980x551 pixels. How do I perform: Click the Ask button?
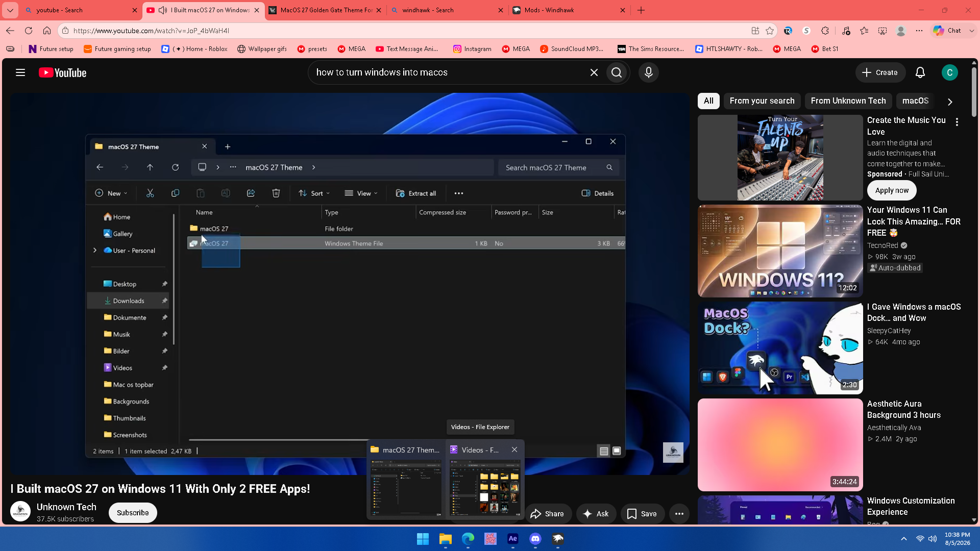click(x=596, y=514)
